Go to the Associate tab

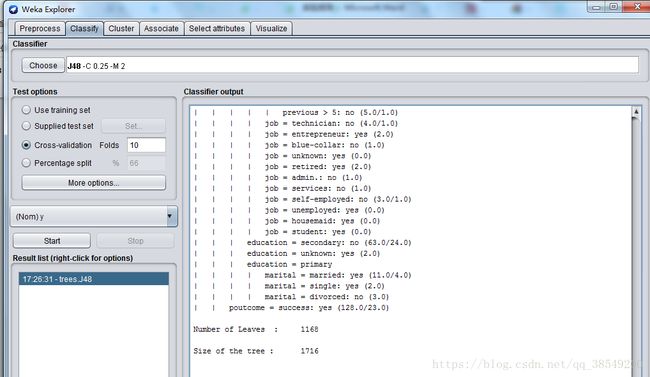(161, 29)
